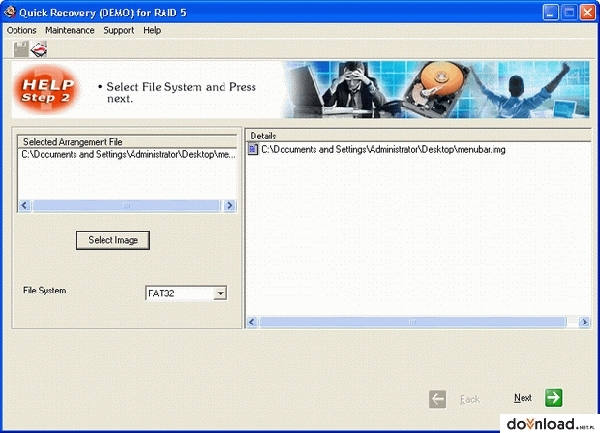Click the Select Image button

(113, 240)
